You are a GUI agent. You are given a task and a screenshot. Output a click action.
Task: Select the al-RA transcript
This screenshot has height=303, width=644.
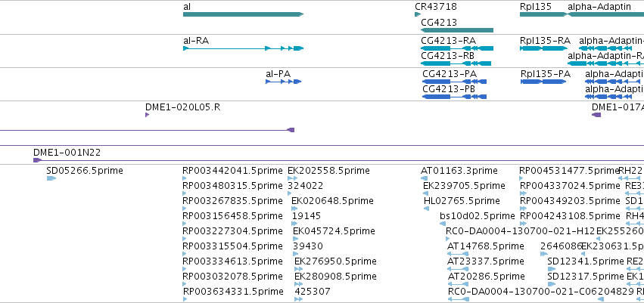[x=243, y=48]
